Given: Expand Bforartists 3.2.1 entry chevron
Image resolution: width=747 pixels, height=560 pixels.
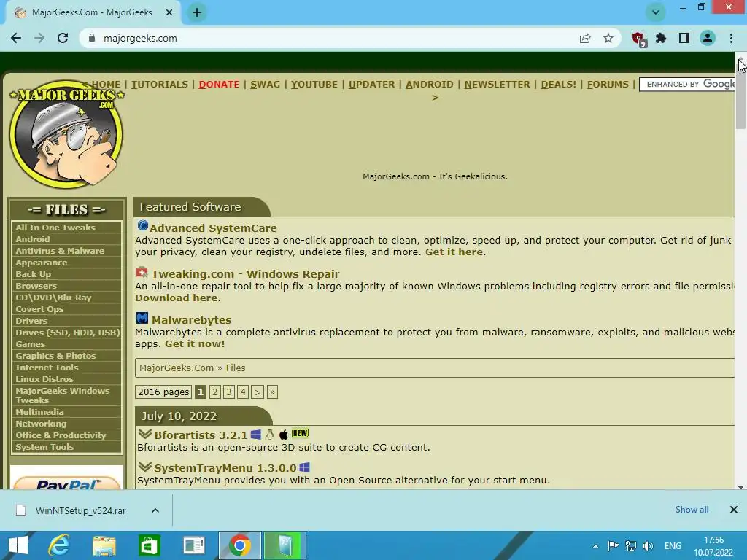Looking at the screenshot, I should (145, 435).
